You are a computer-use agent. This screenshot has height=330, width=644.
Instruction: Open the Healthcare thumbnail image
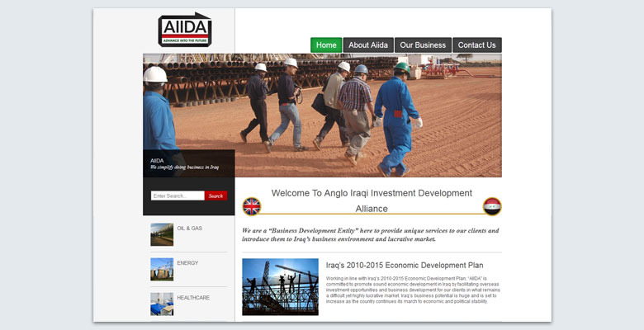coord(162,304)
